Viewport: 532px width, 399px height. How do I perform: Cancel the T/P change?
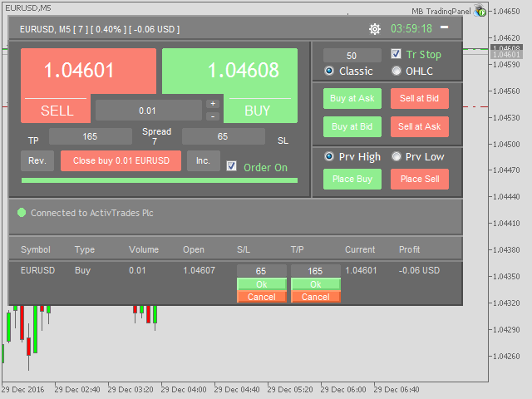click(316, 297)
